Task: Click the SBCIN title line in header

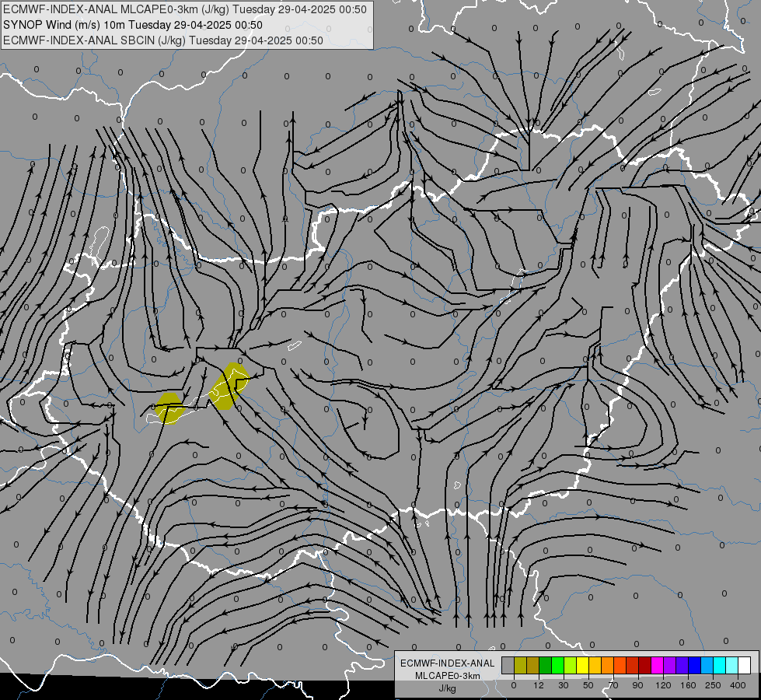Action: coord(162,40)
